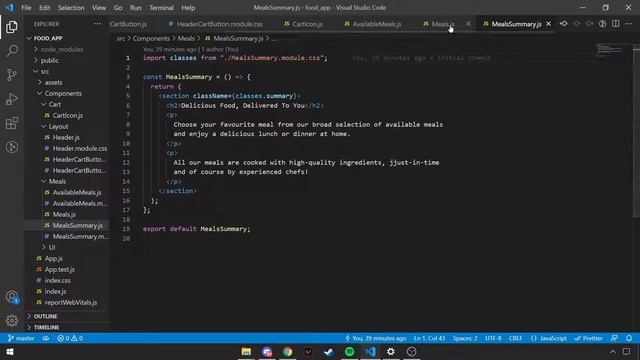Open Spotify from the taskbar
Viewport: 640px width, 360px height.
(x=349, y=351)
